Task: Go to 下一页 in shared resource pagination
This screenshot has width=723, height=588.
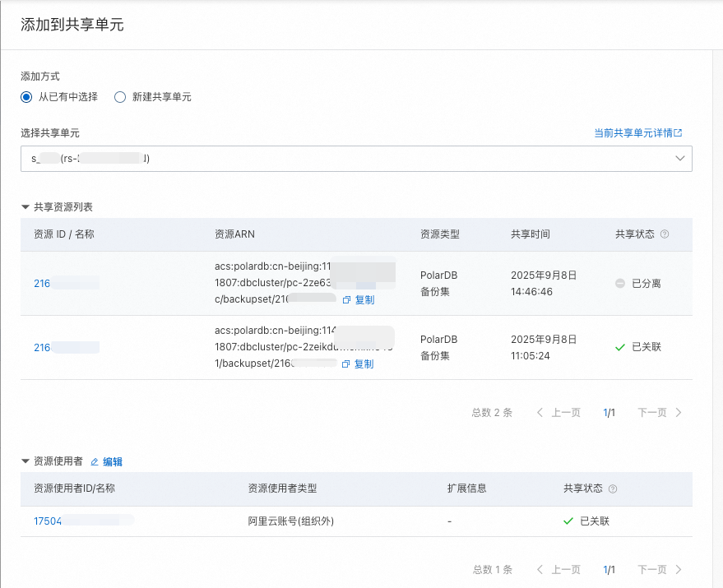Action: 652,412
